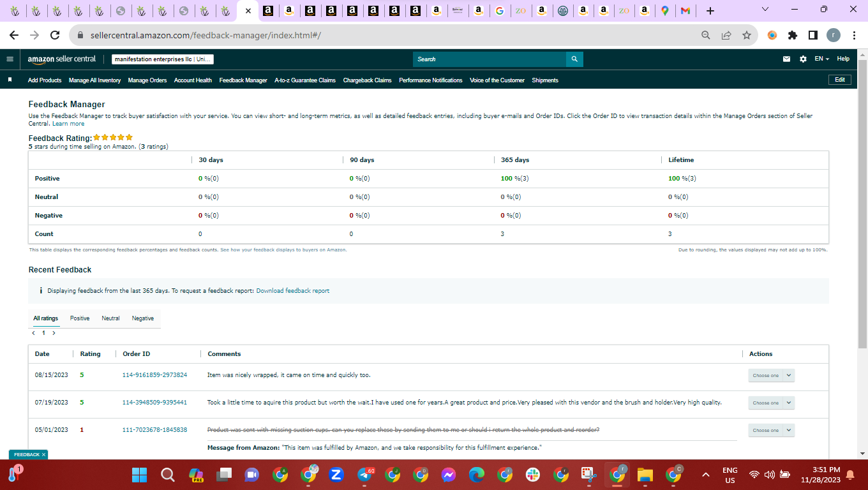Screen dimensions: 868x490
Task: Open Manage All Inventory menu item
Action: click(x=94, y=80)
